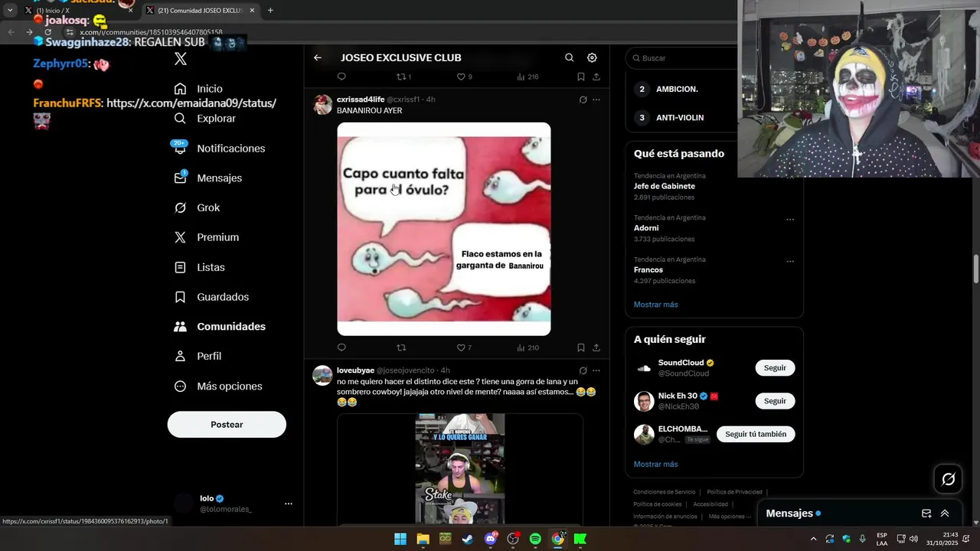
Task: Open Política de Privacidad link
Action: 734,492
